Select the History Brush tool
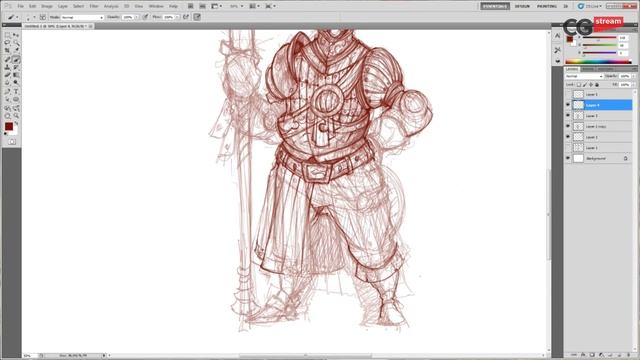Viewport: 640px width, 360px height. 16,67
